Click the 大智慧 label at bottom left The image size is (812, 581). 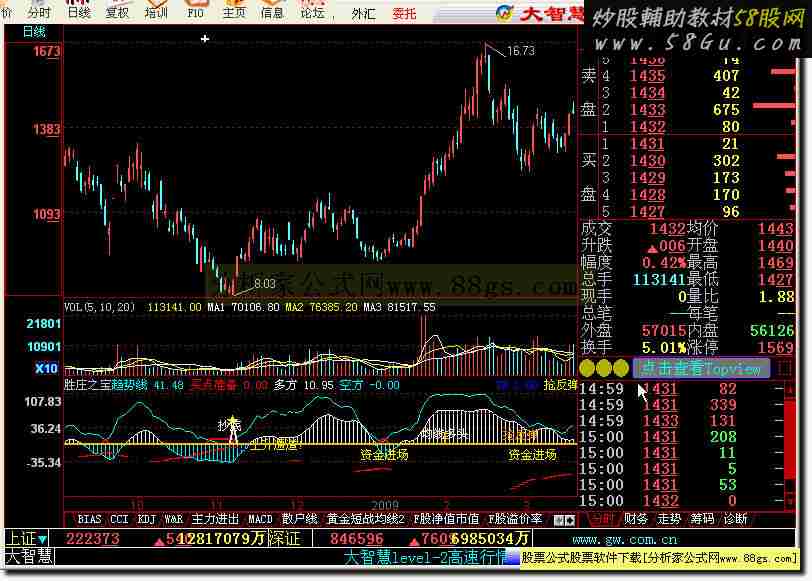coord(28,557)
